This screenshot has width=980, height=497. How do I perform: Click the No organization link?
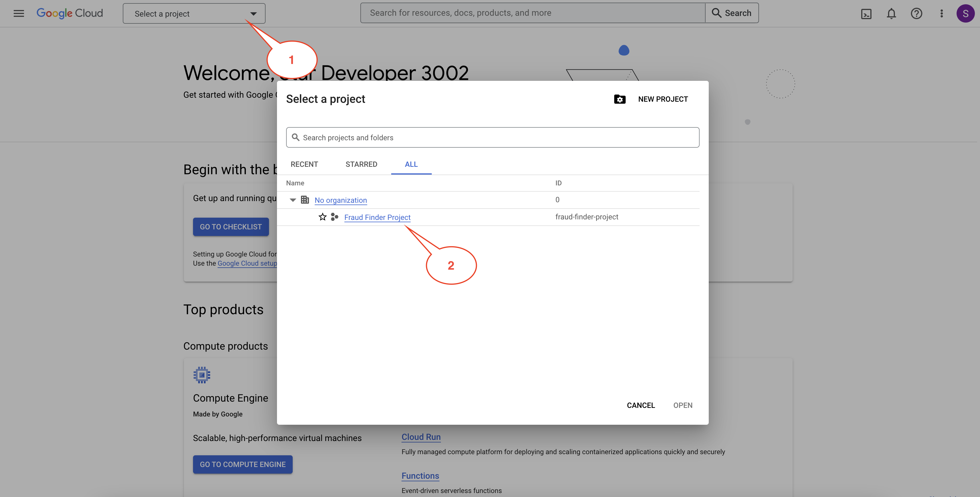point(340,200)
